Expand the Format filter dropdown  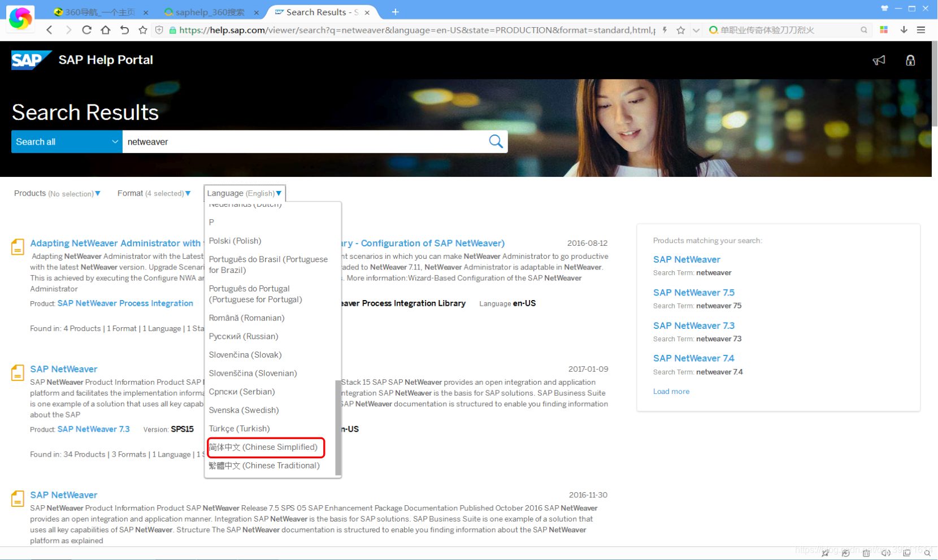click(x=154, y=193)
